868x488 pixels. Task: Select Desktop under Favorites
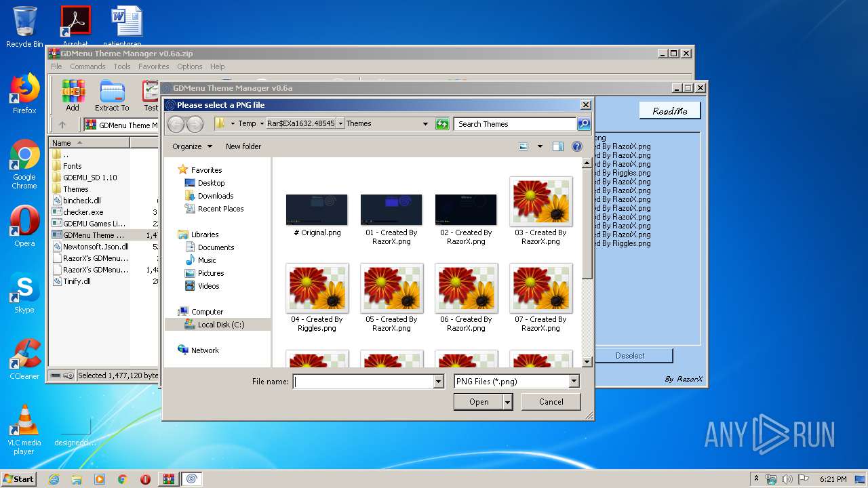pos(211,183)
